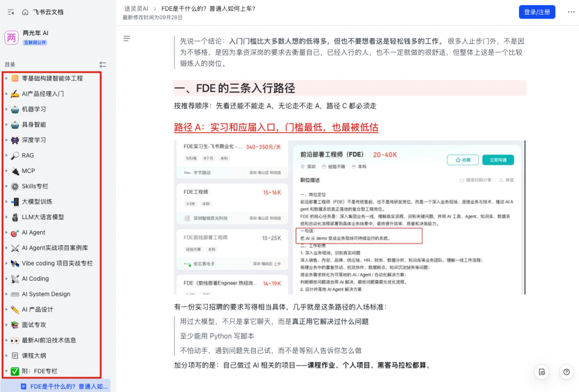Viewport: 579px width, 392px height.
Task: Click the 机器学习 robot icon
Action: pyautogui.click(x=15, y=109)
